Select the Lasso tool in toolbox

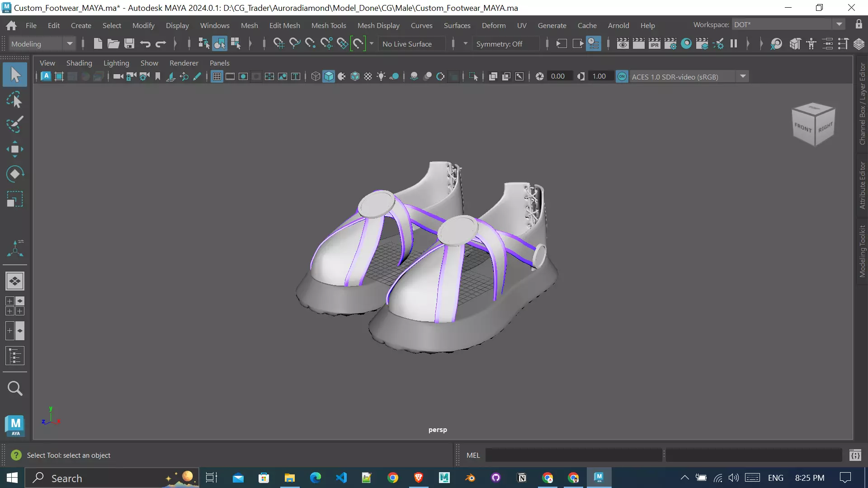[15, 100]
